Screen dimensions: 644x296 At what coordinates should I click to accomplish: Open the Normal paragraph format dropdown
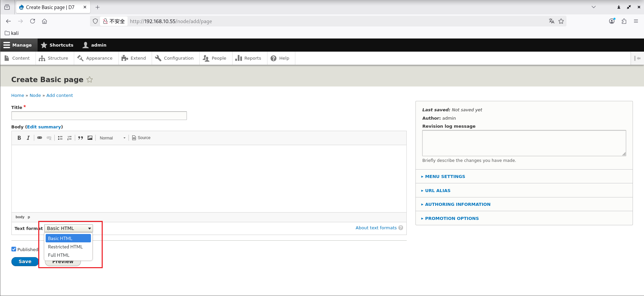click(x=112, y=138)
